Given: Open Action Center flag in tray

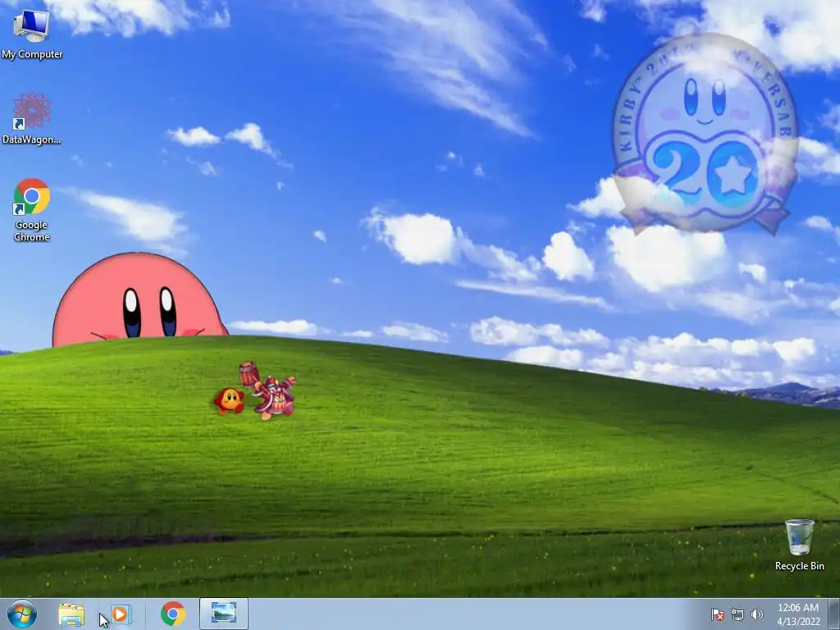Looking at the screenshot, I should [718, 614].
